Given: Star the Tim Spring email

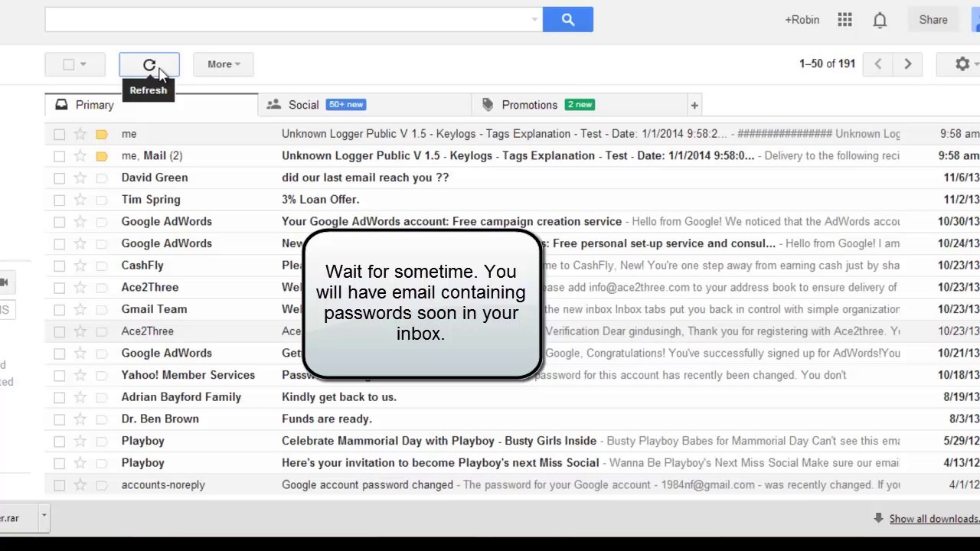Looking at the screenshot, I should point(80,200).
